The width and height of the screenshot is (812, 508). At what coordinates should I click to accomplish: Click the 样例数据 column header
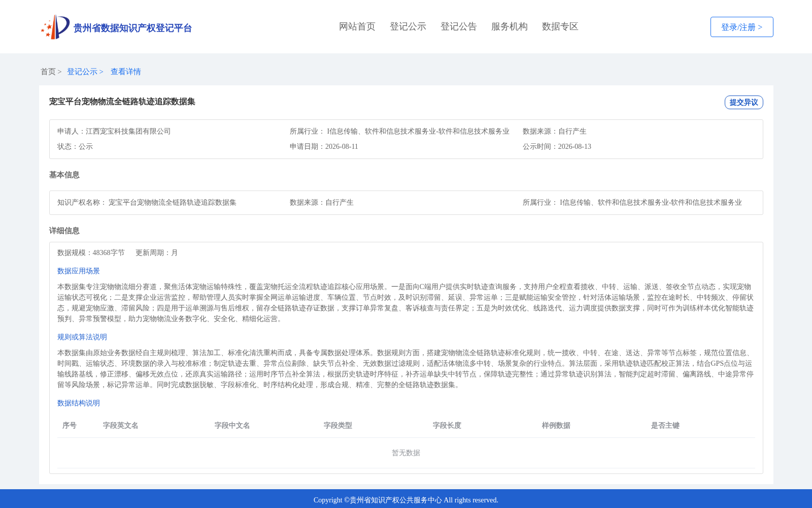(x=556, y=425)
